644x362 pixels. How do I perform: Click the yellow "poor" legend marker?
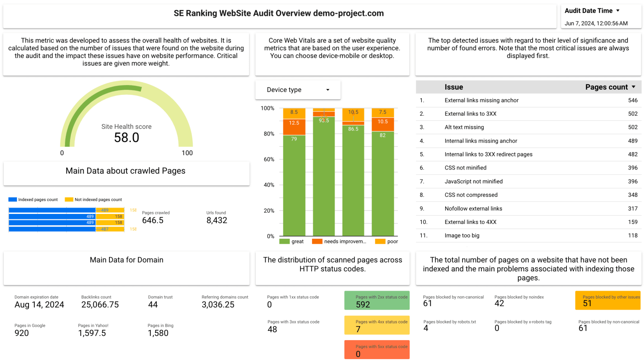click(380, 241)
